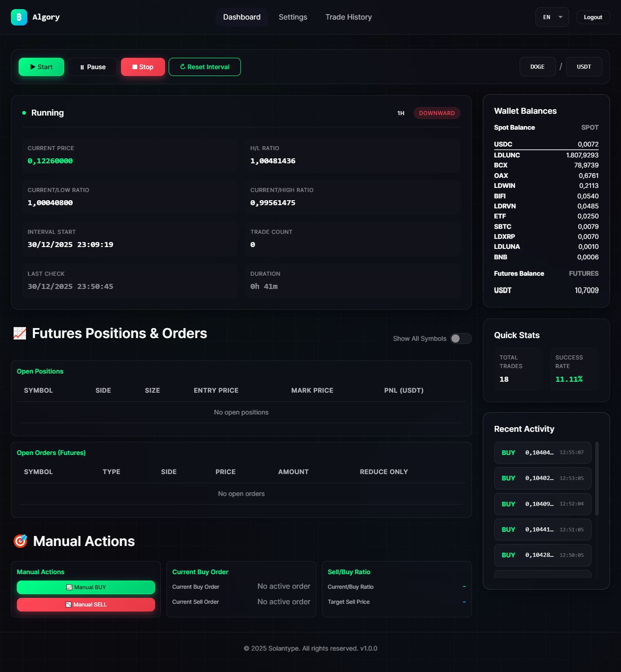621x672 pixels.
Task: Open the EN language dropdown
Action: [x=552, y=17]
